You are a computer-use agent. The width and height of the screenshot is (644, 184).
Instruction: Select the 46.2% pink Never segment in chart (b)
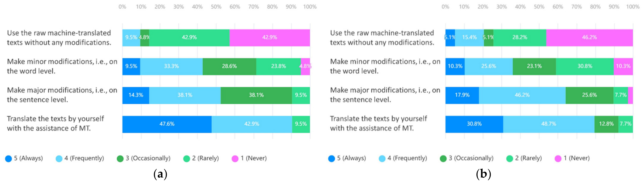click(x=589, y=37)
